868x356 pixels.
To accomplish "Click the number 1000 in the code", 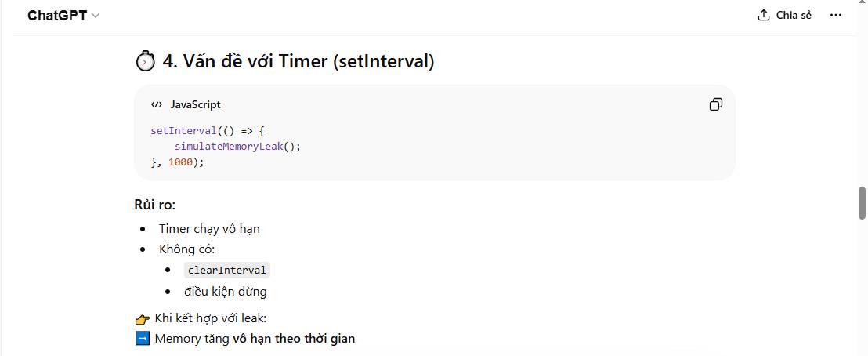I will (x=180, y=162).
